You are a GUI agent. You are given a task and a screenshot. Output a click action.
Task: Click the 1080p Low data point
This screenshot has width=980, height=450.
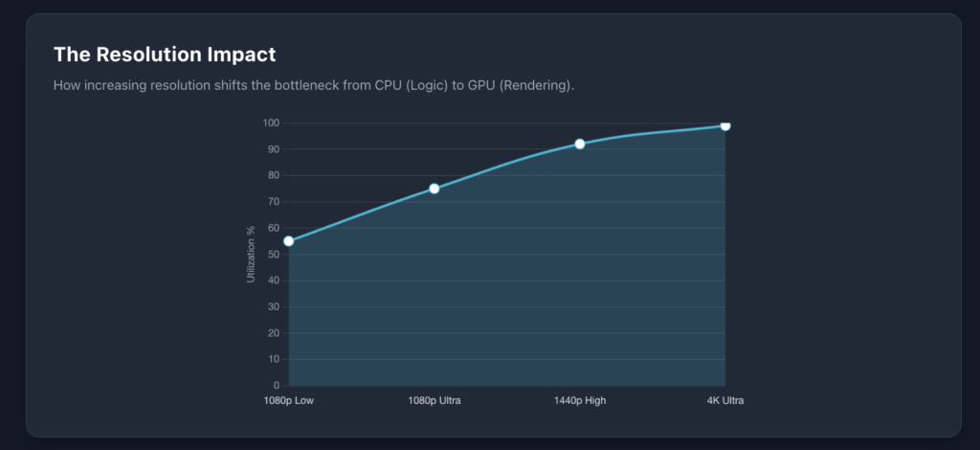[x=289, y=241]
